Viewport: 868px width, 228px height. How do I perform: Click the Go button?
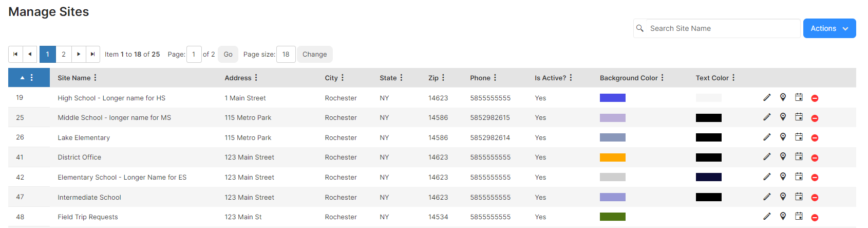pos(228,54)
